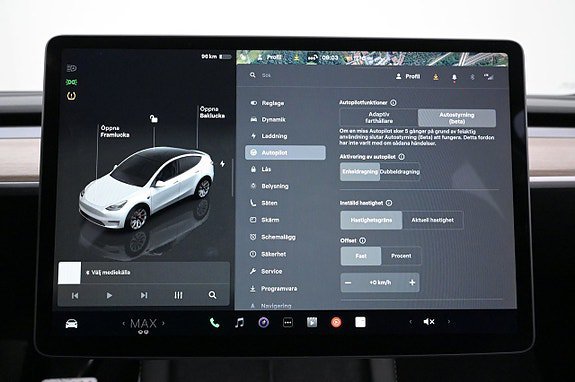Tap the blank album art thumbnail
This screenshot has width=575, height=382.
pyautogui.click(x=69, y=272)
